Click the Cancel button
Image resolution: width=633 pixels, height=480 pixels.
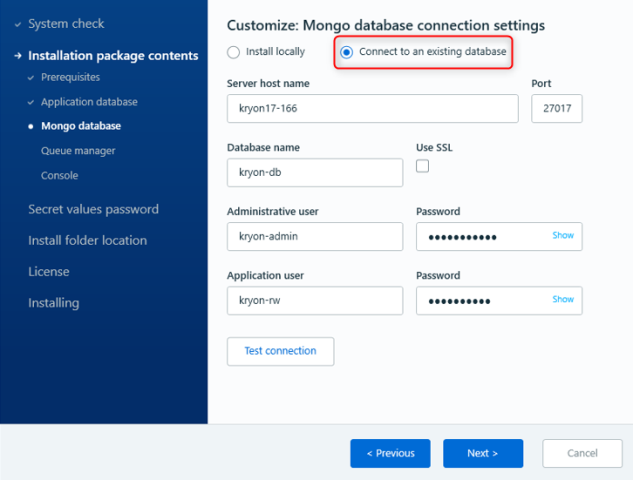point(582,453)
